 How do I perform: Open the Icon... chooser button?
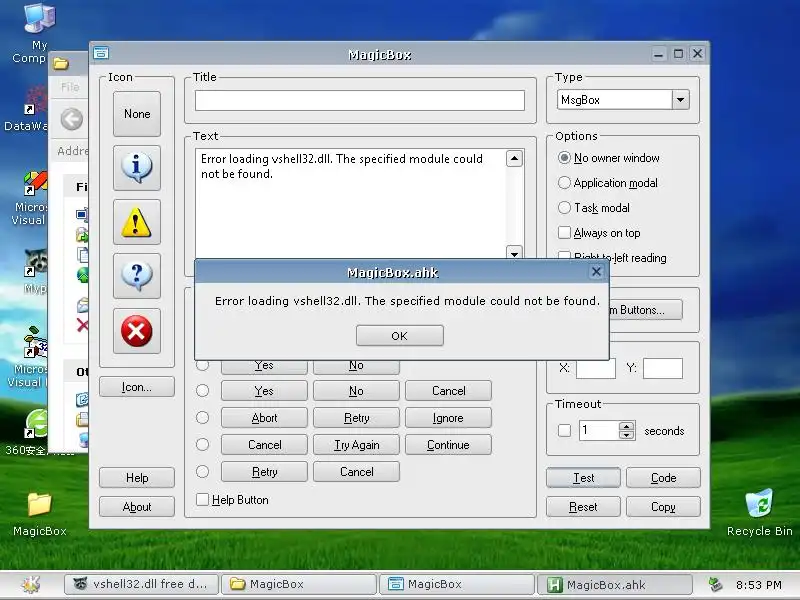(137, 387)
